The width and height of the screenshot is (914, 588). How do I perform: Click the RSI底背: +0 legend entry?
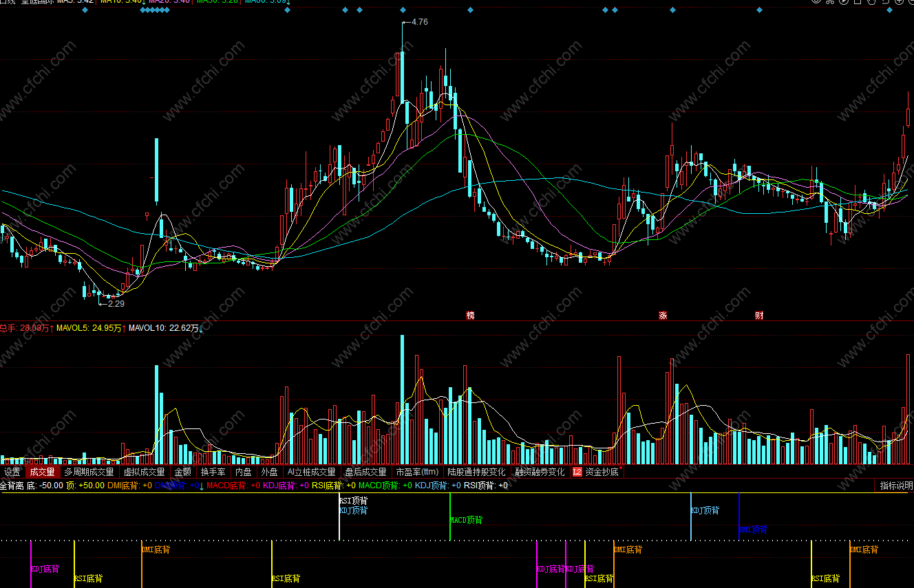(x=334, y=486)
